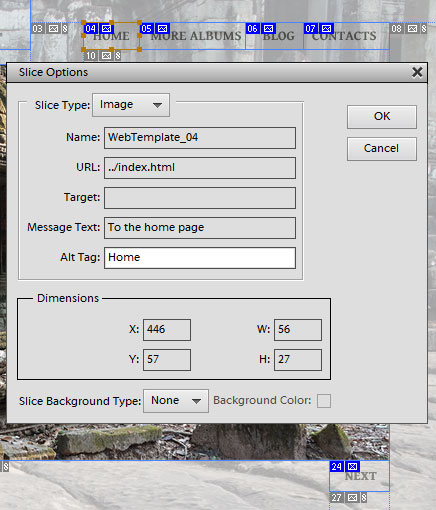The height and width of the screenshot is (510, 436).
Task: Click the auto slice 08 image icon
Action: pyautogui.click(x=412, y=29)
